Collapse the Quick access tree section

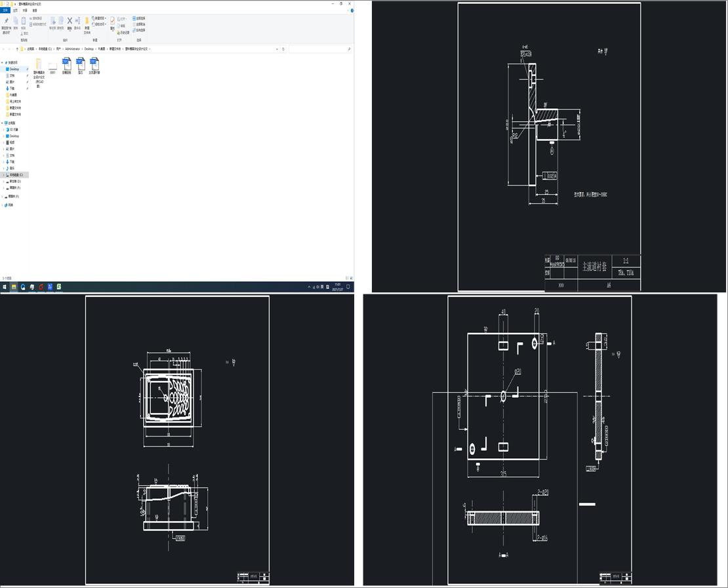click(2, 62)
